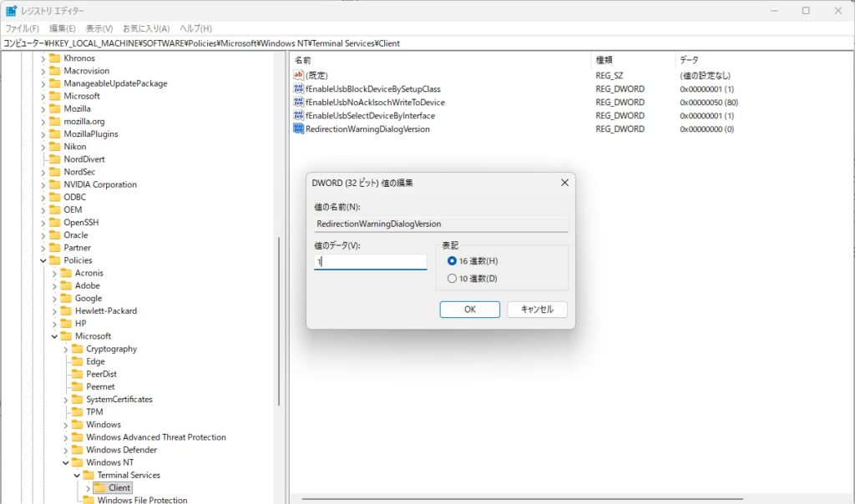Collapse the Terminal Services tree node
The height and width of the screenshot is (504, 855).
click(x=77, y=475)
